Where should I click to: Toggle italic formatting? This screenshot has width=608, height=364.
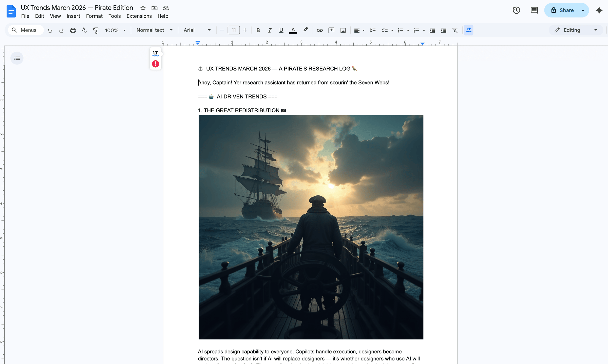pos(269,30)
